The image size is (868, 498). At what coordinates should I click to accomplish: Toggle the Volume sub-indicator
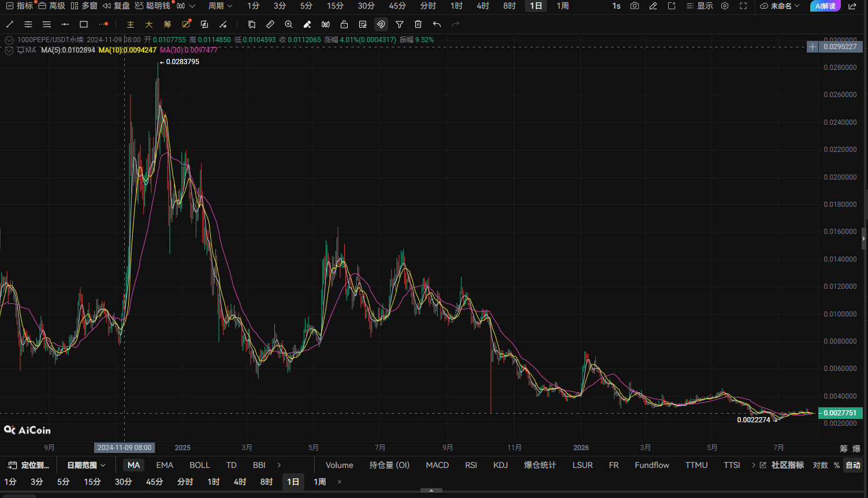point(340,465)
